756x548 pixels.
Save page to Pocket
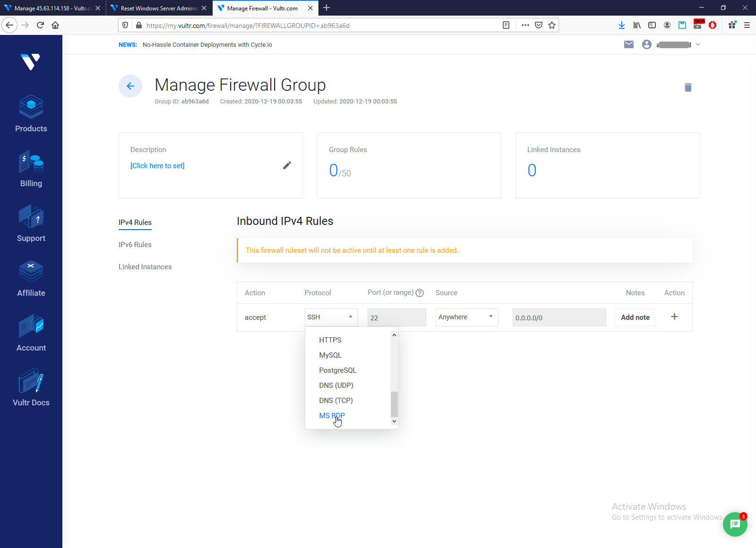tap(539, 25)
